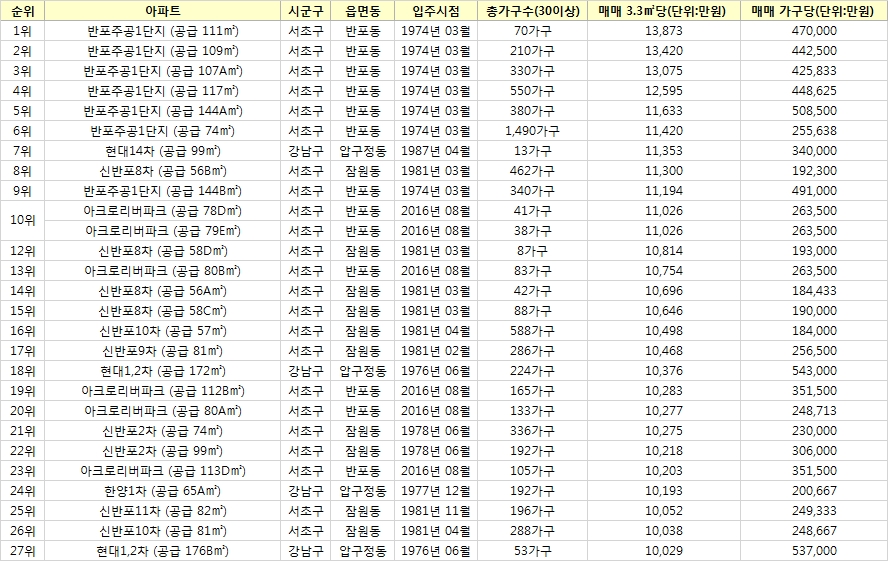Image resolution: width=888 pixels, height=561 pixels.
Task: Click the 13가구 household count cell
Action: [x=532, y=151]
